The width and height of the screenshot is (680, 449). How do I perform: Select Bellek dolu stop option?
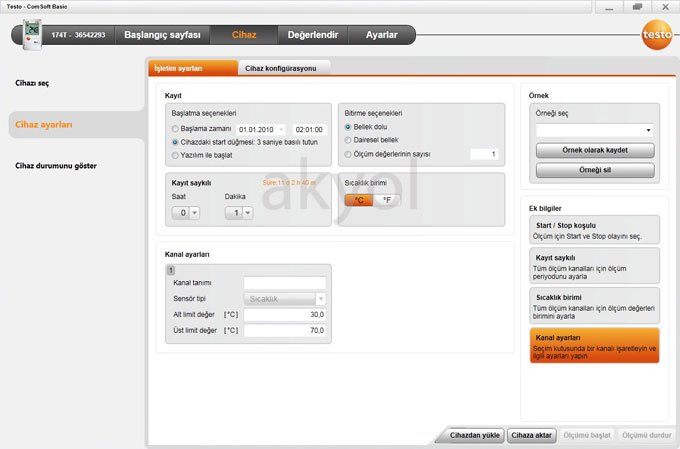348,127
